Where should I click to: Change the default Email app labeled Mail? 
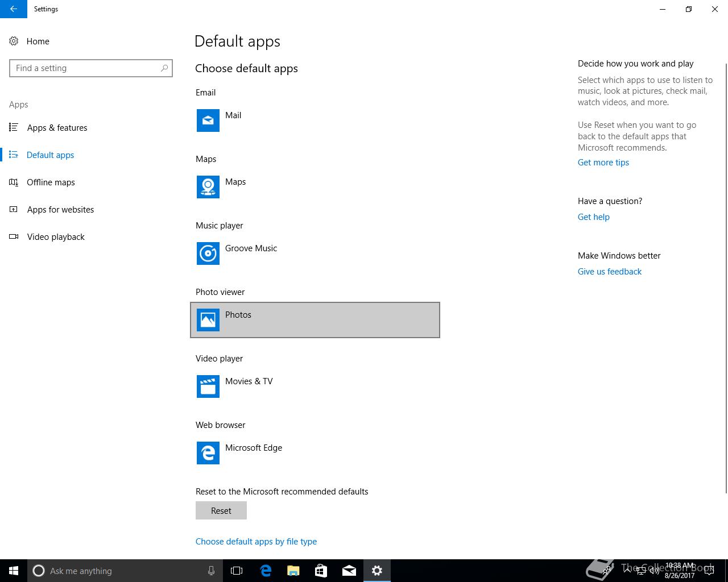[315, 120]
